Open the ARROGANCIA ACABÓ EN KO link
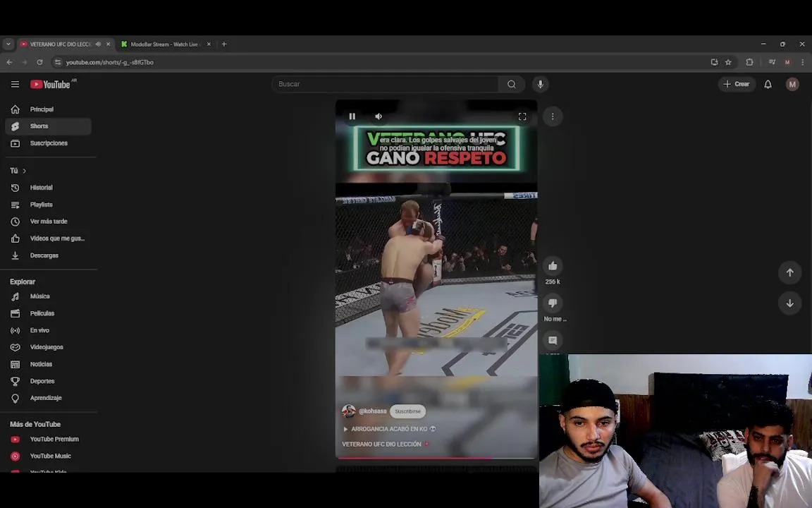Viewport: 812px width, 508px height. [x=389, y=429]
